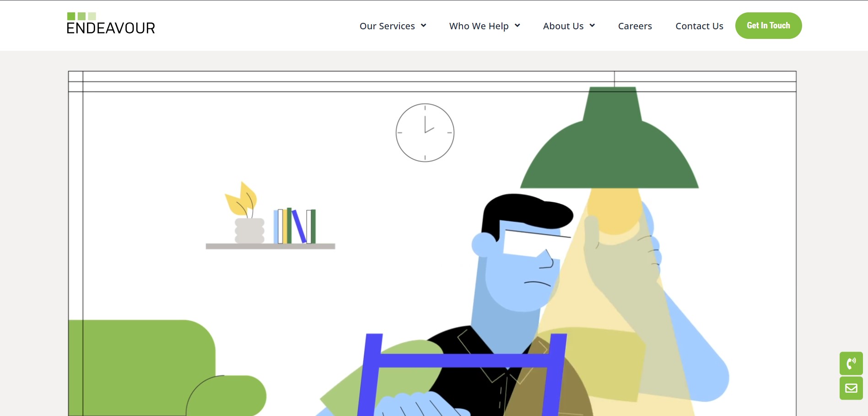Click the glowing yellow light bulb
This screenshot has height=416, width=868.
[615, 211]
